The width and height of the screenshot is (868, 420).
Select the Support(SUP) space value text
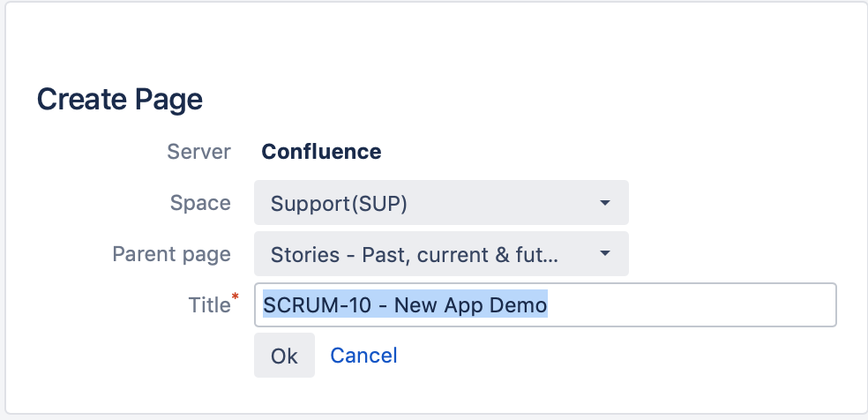pos(339,204)
